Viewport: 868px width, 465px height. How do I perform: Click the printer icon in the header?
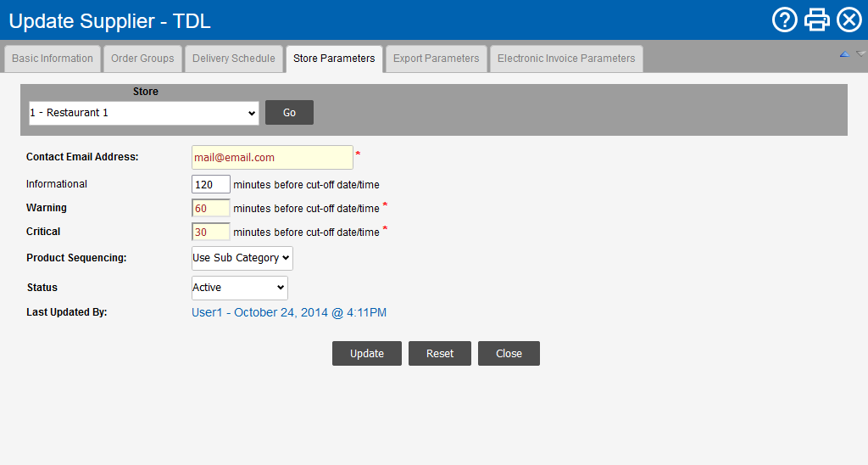tap(816, 20)
